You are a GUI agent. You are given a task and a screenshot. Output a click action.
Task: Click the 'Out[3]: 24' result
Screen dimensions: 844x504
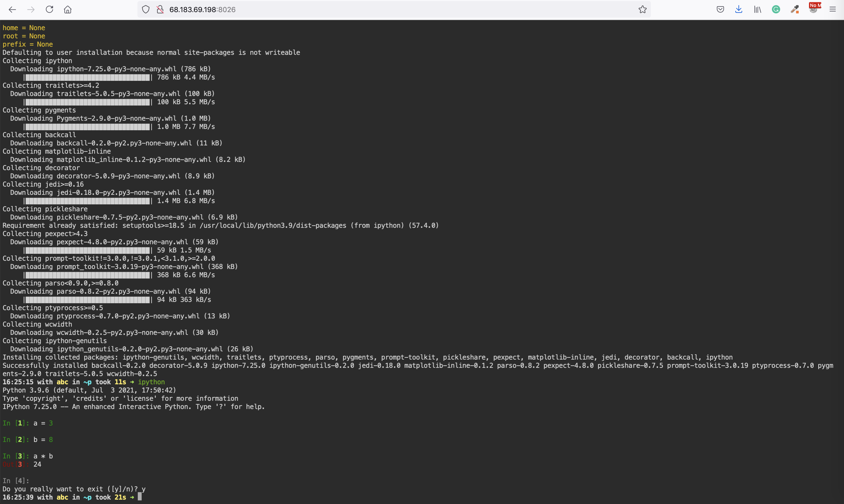[x=22, y=464]
